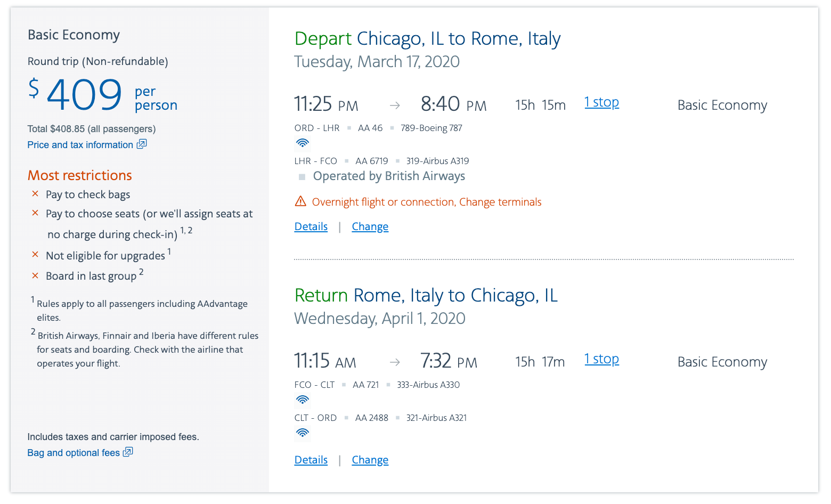This screenshot has width=831, height=504.
Task: Click the X icon beside Pay to check bags
Action: [x=35, y=194]
